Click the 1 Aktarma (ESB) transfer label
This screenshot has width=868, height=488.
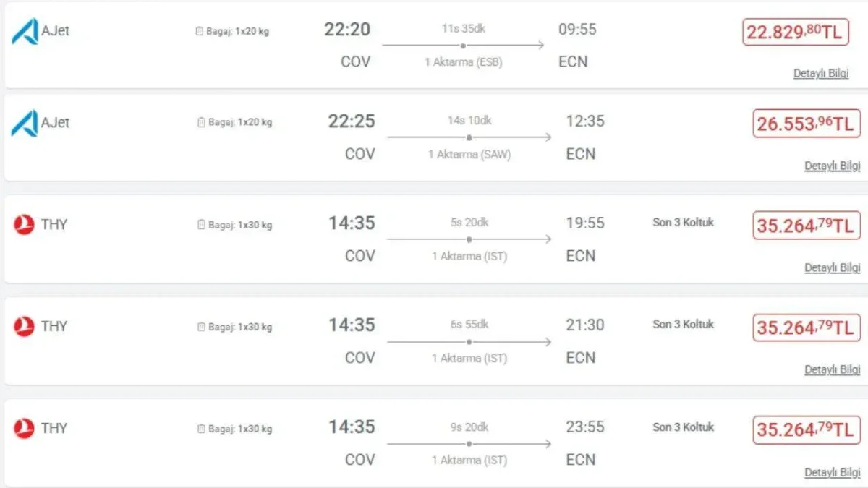point(464,62)
